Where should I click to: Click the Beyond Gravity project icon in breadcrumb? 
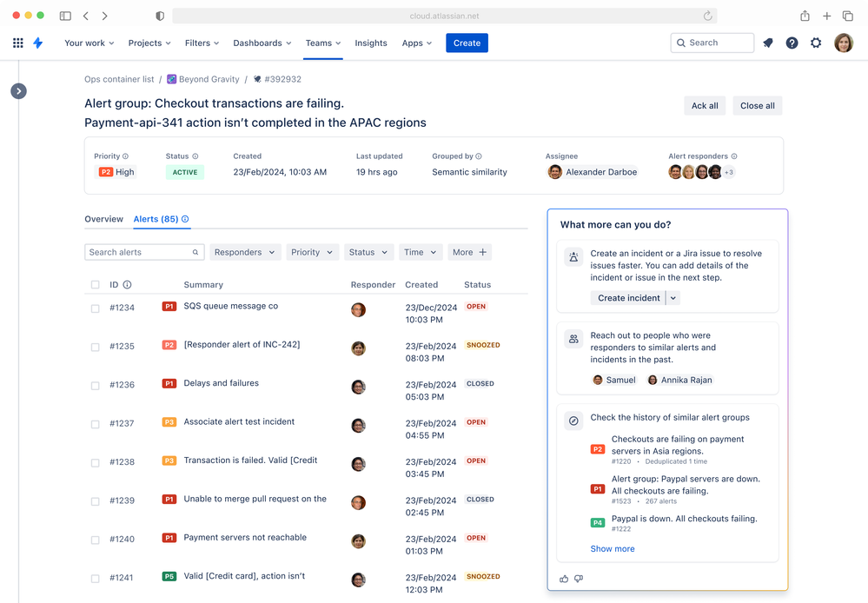(x=172, y=79)
